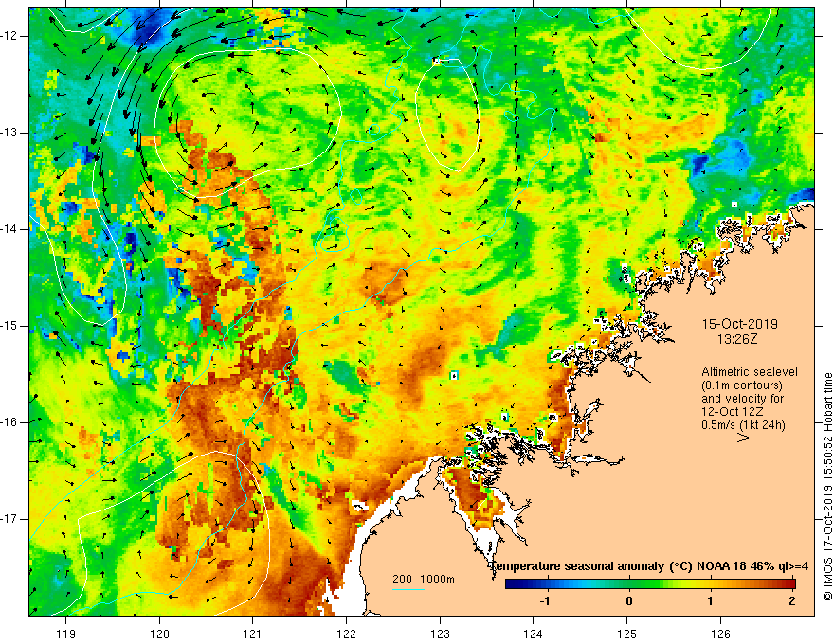Click the colorbar tick label '1'

(x=710, y=601)
